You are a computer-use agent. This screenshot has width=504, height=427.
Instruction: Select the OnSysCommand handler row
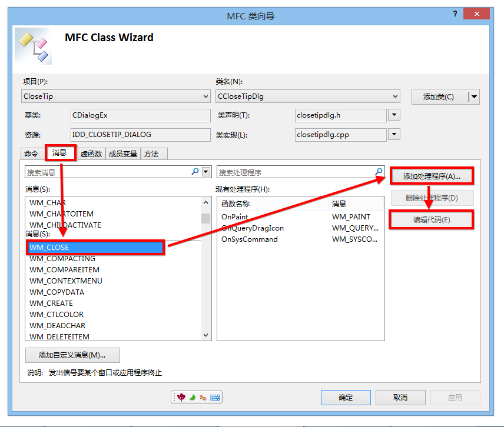300,239
